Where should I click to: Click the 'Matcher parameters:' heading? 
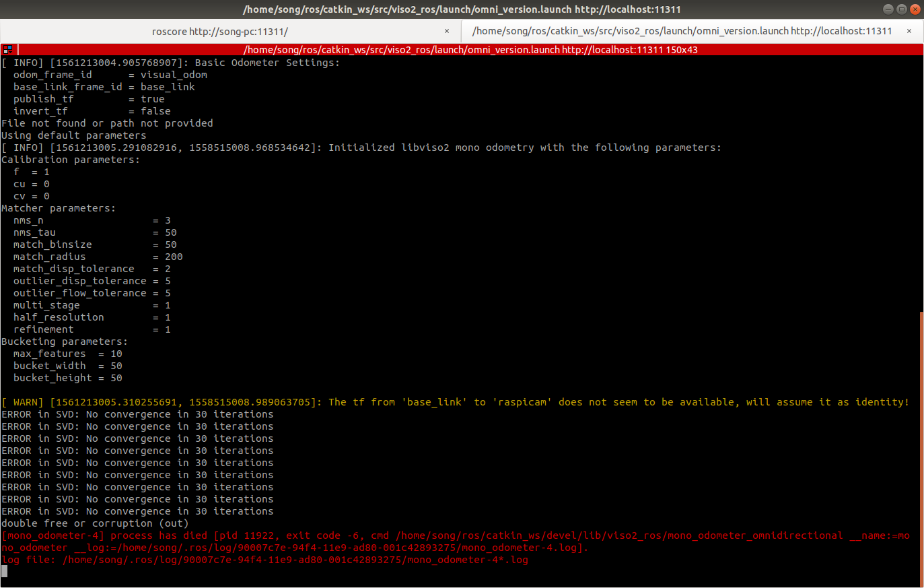click(59, 208)
